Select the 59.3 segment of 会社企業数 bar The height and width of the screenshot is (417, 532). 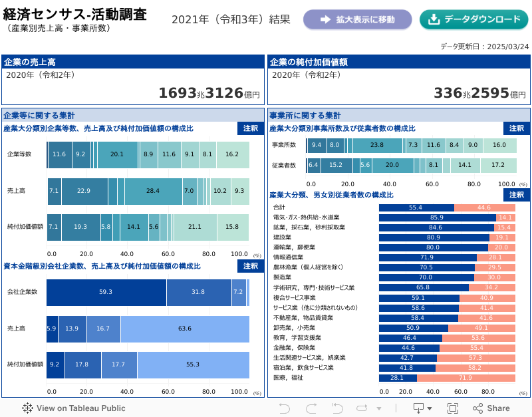106,292
